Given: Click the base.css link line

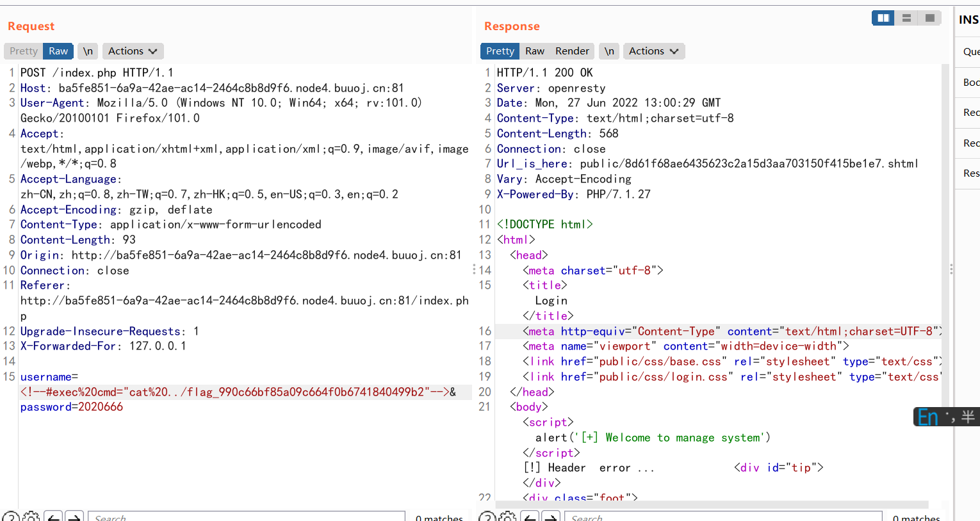Looking at the screenshot, I should coord(732,362).
